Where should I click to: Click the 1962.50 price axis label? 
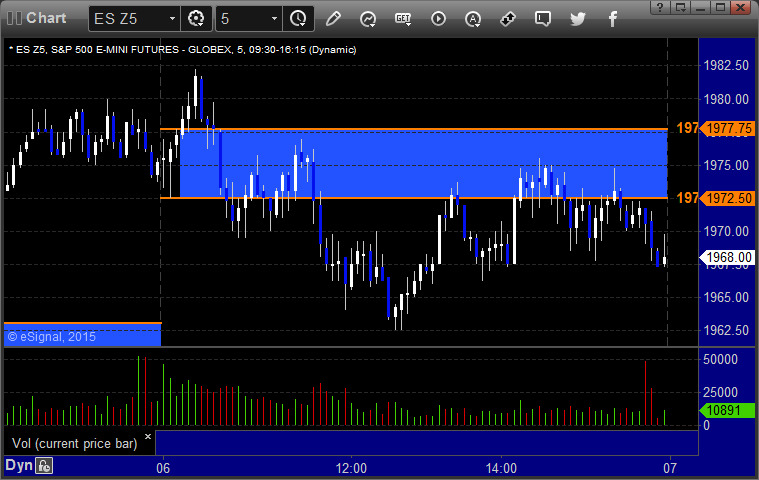click(x=726, y=330)
